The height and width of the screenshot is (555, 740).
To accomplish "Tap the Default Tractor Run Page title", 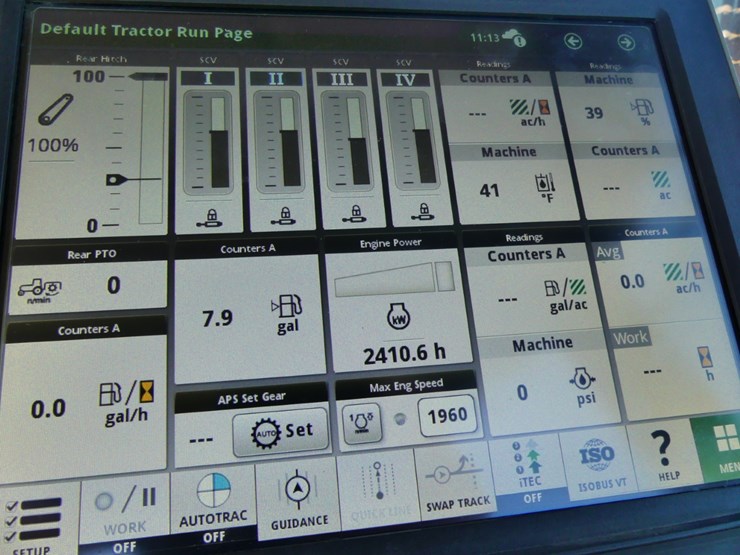I will click(x=146, y=31).
